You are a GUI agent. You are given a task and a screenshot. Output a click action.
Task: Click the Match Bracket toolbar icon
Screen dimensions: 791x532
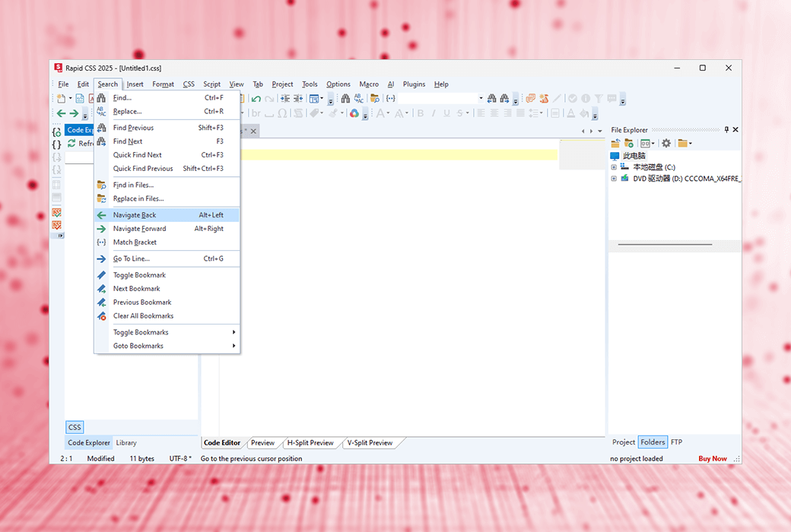coord(390,98)
